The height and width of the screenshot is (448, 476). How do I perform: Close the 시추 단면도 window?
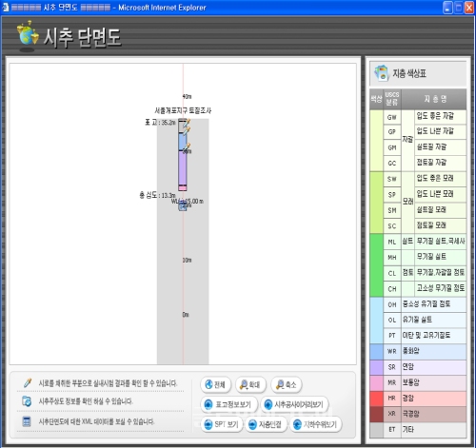pos(469,8)
